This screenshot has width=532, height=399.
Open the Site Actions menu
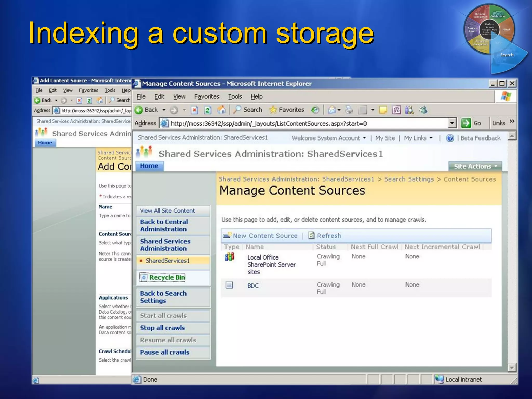click(x=475, y=166)
